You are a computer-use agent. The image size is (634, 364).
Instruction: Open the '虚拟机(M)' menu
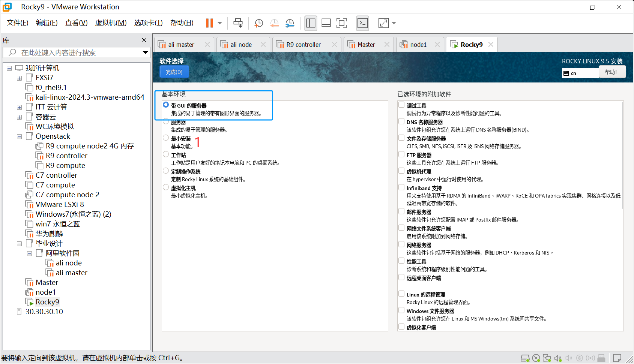point(111,23)
